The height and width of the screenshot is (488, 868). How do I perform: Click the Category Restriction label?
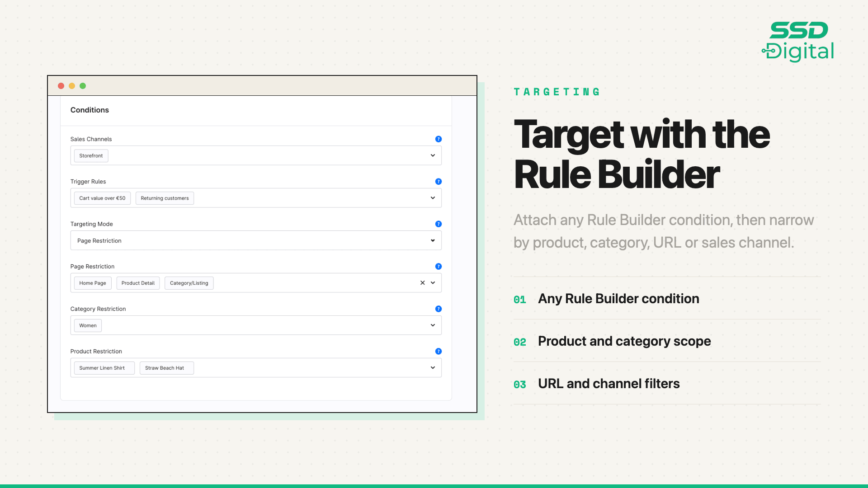click(98, 309)
